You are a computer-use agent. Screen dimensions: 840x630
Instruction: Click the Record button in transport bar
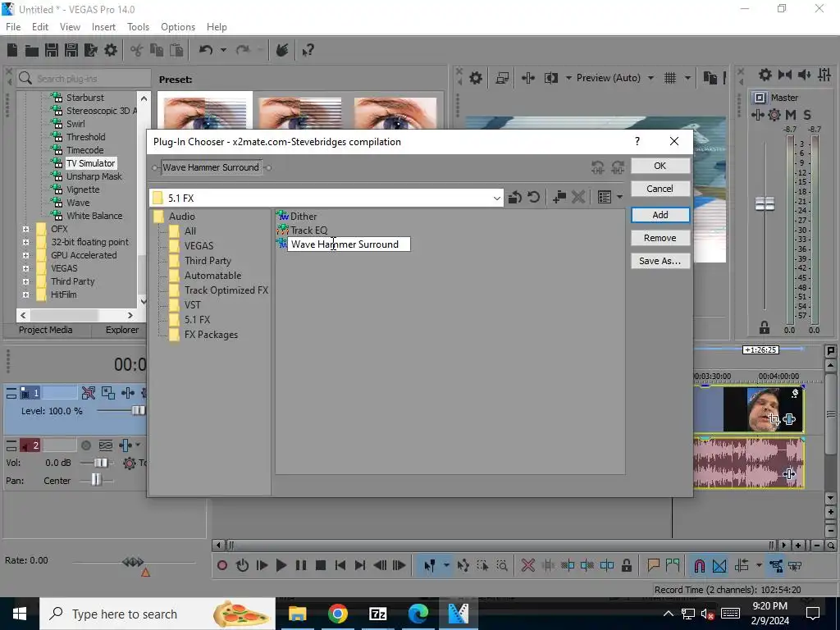(221, 565)
